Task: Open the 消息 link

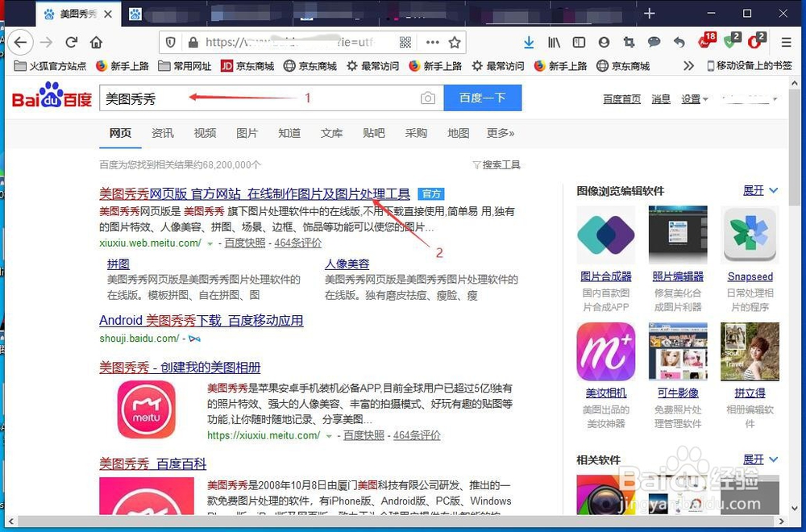Action: pos(661,99)
